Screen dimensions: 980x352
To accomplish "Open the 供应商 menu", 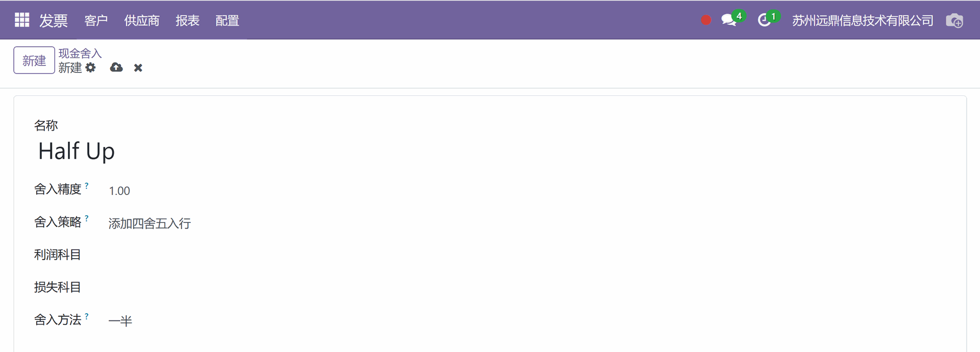I will point(142,20).
